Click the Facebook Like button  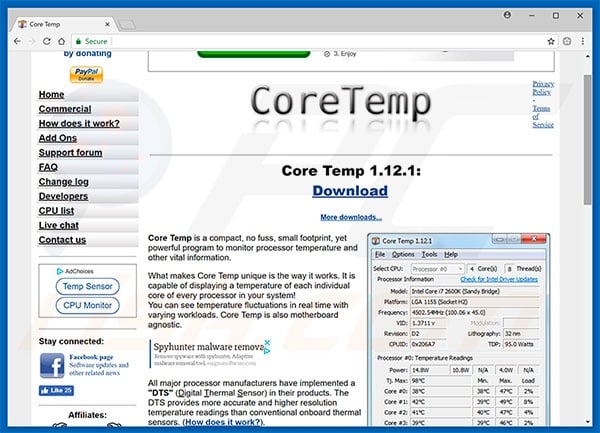[56, 391]
